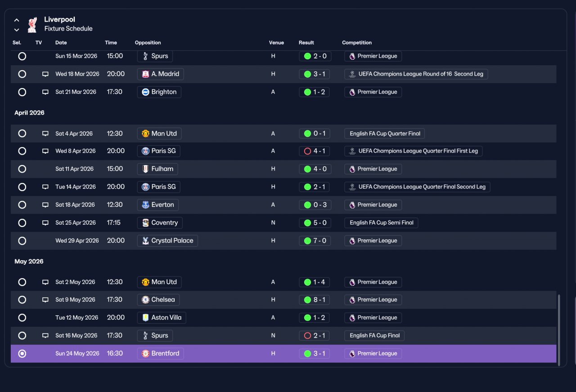Click the Crystal Palace badge icon
This screenshot has width=576, height=392.
click(145, 241)
